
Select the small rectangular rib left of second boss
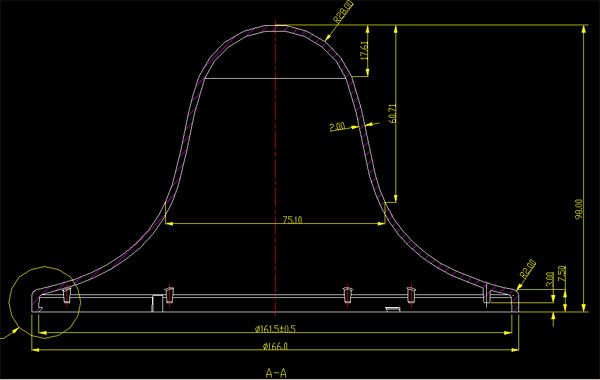(157, 303)
